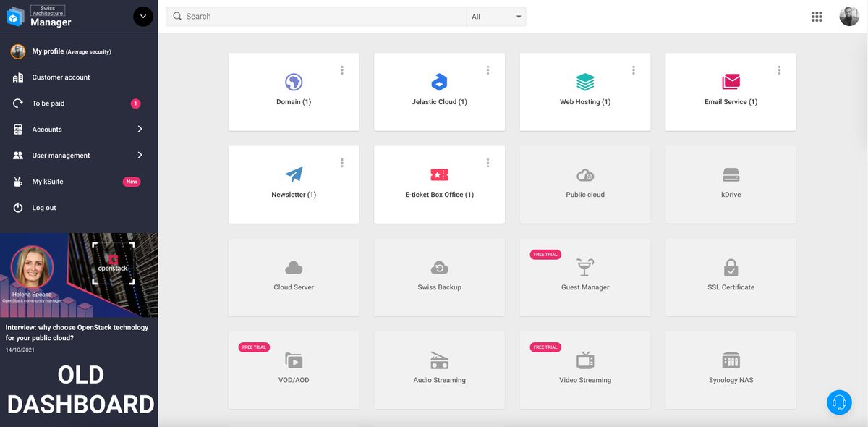Click the Accounts calculator icon
Viewport: 868px width, 427px height.
18,130
